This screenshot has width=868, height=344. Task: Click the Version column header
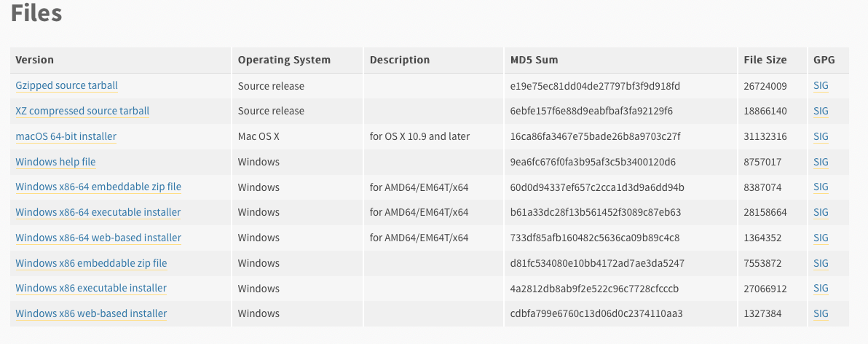point(35,60)
